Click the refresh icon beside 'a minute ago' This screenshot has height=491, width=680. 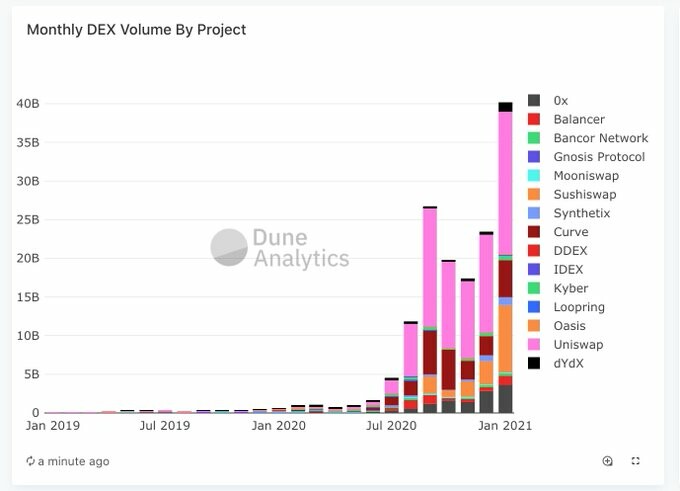30,461
